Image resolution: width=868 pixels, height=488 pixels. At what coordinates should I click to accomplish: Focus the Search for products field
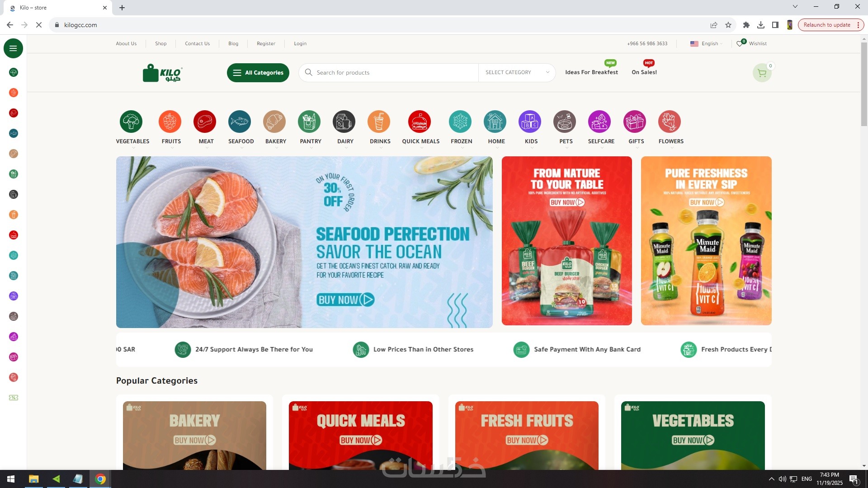pos(389,72)
